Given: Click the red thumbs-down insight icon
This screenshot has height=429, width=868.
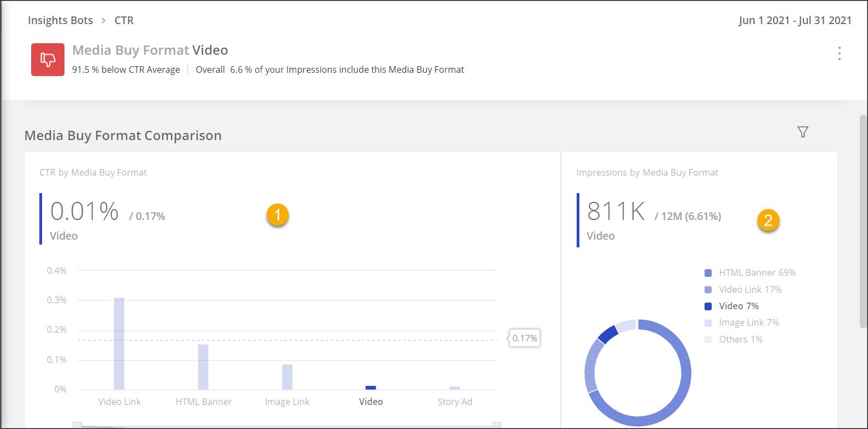Looking at the screenshot, I should tap(48, 60).
